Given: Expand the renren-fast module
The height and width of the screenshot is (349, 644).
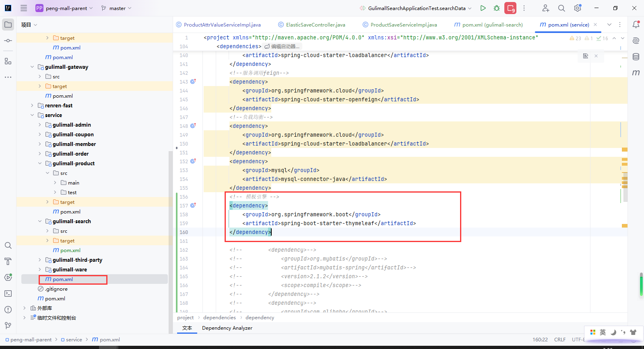Looking at the screenshot, I should click(x=32, y=105).
